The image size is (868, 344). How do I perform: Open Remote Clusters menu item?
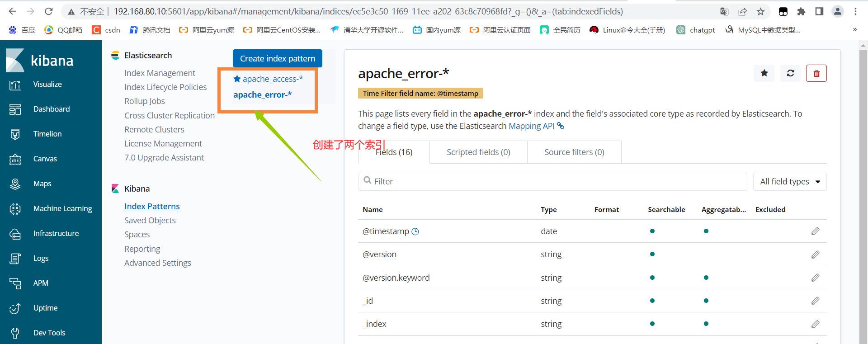[154, 130]
